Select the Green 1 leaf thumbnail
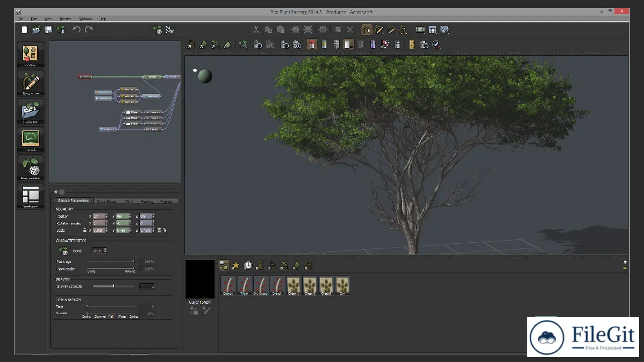Image resolution: width=644 pixels, height=362 pixels. [x=293, y=286]
